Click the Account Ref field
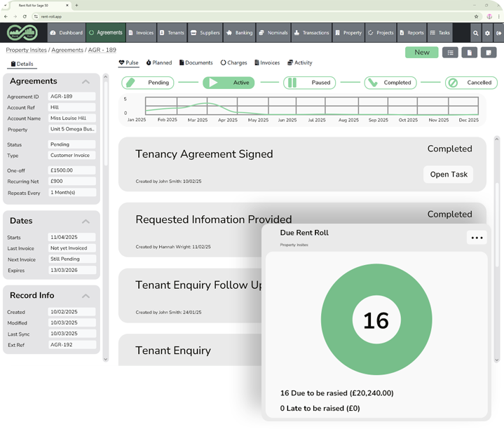 tap(71, 107)
